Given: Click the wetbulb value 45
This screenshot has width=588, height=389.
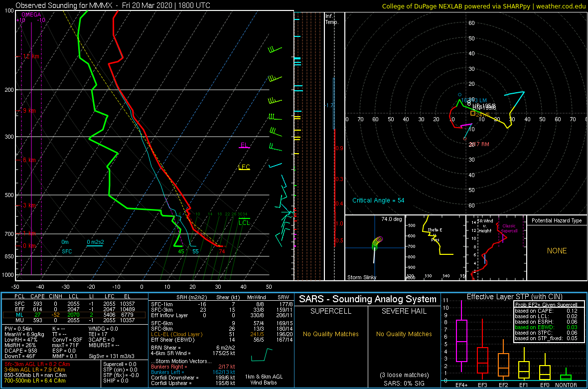Looking at the screenshot, I should 181,251.
